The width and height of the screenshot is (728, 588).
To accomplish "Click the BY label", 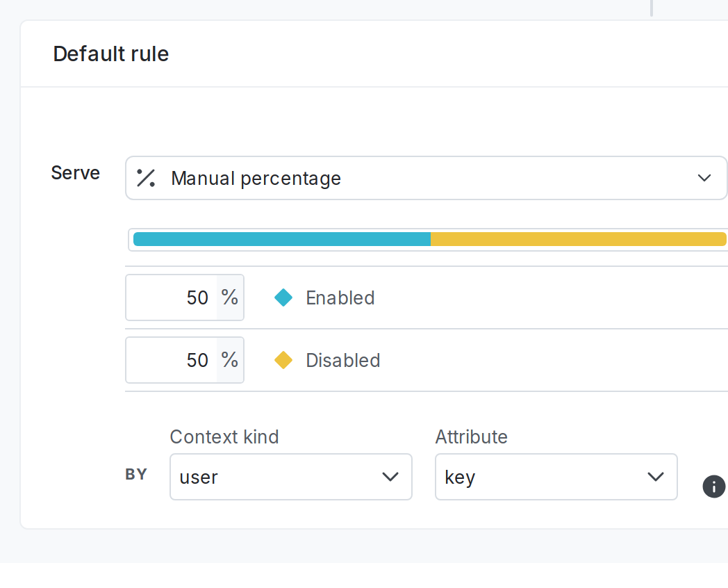I will pos(136,474).
